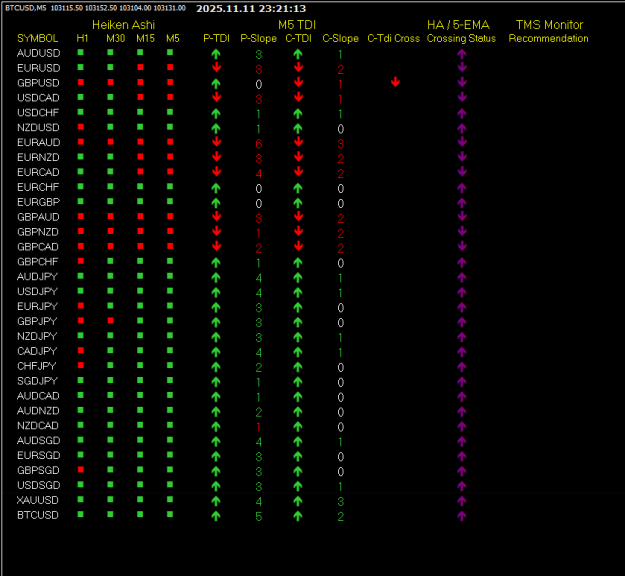The width and height of the screenshot is (625, 576).
Task: Select the EURUSD symbol label
Action: tap(38, 68)
